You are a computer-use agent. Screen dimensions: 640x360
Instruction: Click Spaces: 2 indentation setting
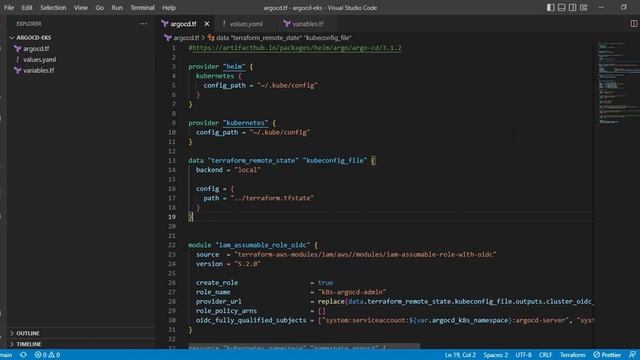tap(496, 355)
